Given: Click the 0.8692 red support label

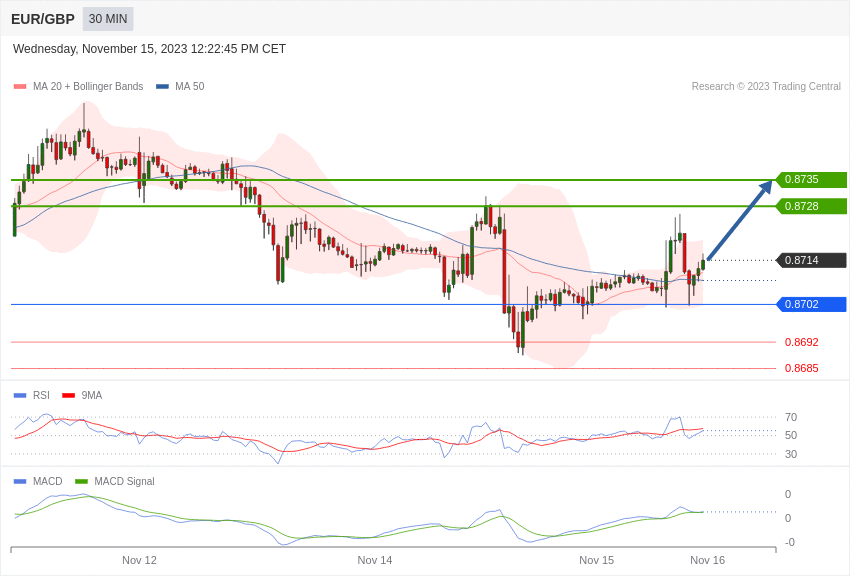Looking at the screenshot, I should pyautogui.click(x=802, y=342).
